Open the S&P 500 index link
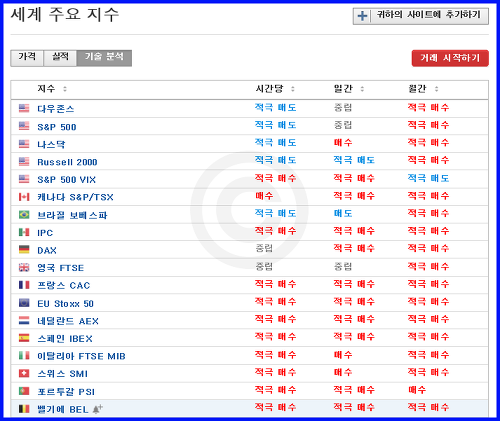This screenshot has height=421, width=500. (x=57, y=127)
